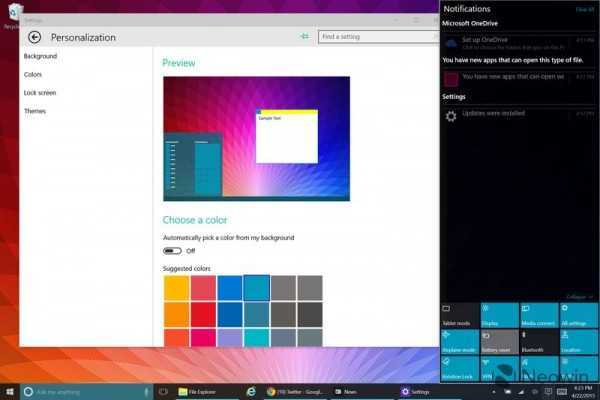Viewport: 600px width, 400px height.
Task: Click the Microsoft OneDrive notification header
Action: pyautogui.click(x=470, y=23)
